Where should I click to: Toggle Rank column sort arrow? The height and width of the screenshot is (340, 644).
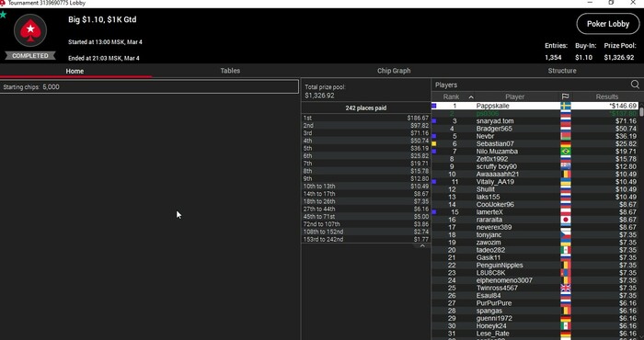tap(471, 97)
